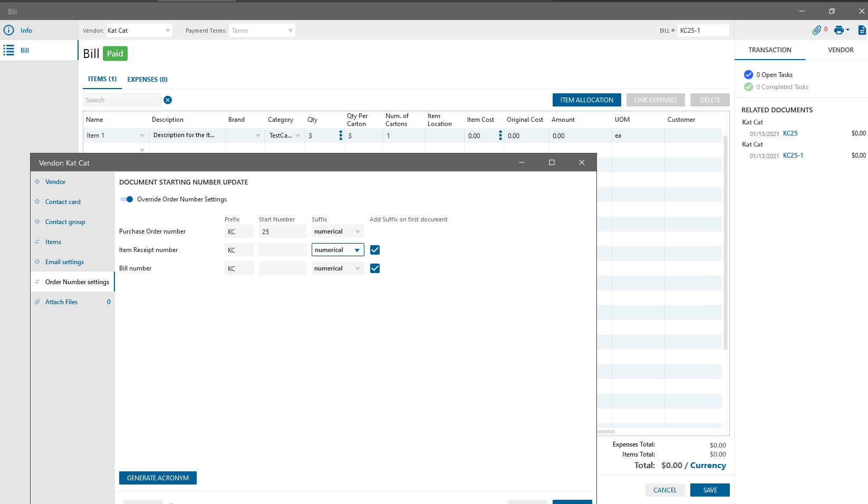Click the printer icon in top toolbar

click(838, 30)
